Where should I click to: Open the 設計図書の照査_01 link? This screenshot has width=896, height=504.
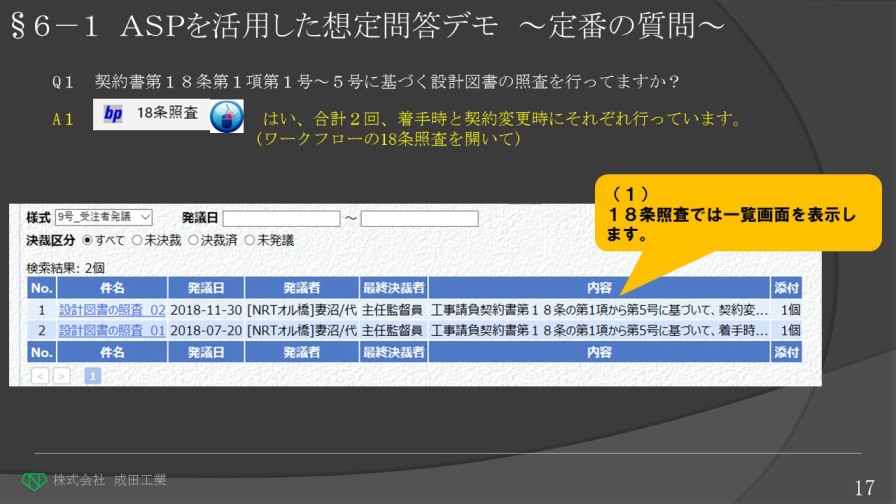(111, 330)
